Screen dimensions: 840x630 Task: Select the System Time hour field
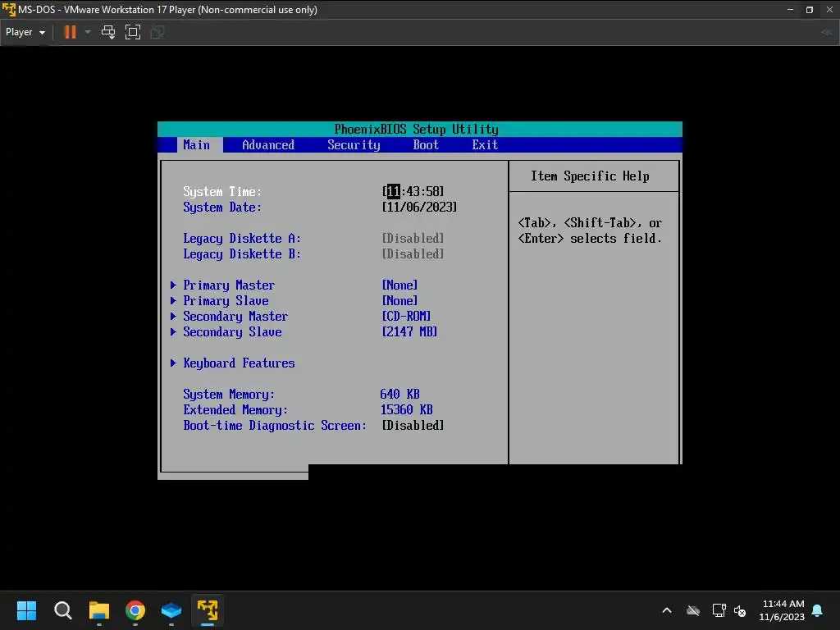pyautogui.click(x=393, y=191)
